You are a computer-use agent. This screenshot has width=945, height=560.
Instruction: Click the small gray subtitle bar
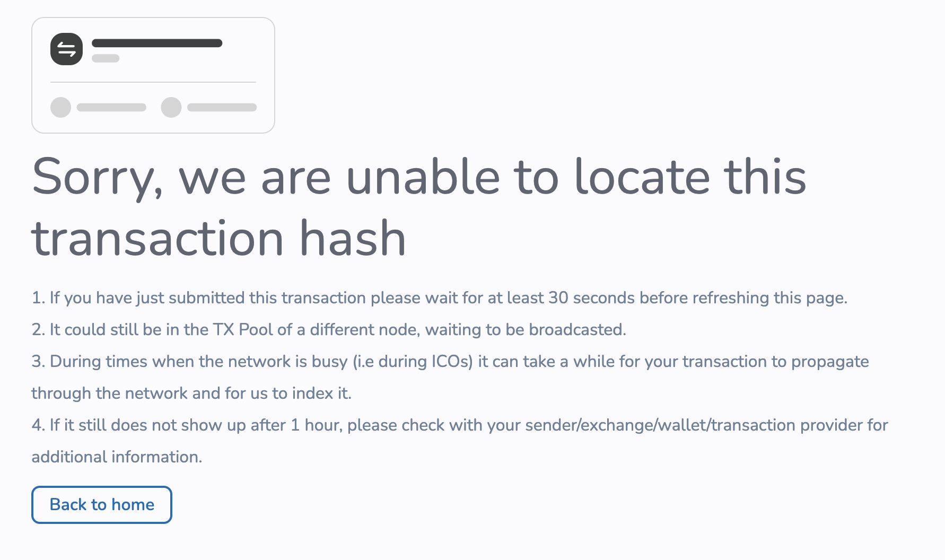click(x=106, y=58)
